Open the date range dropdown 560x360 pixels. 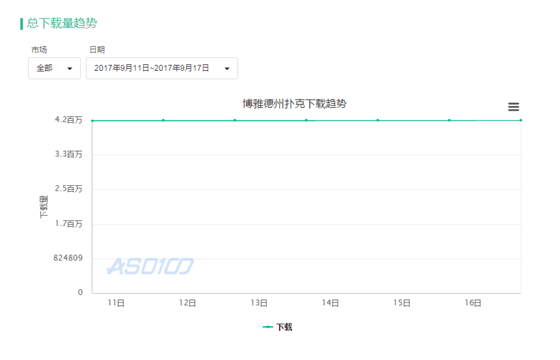click(x=162, y=68)
